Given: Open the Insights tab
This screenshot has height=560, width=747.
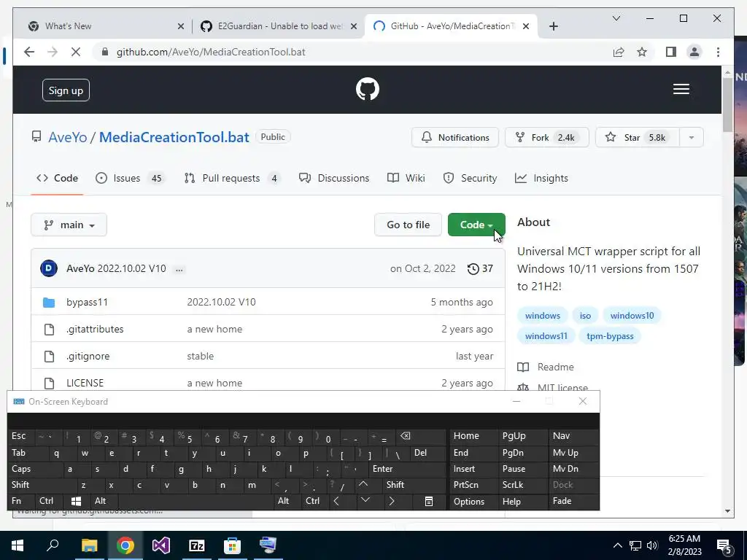Looking at the screenshot, I should click(x=542, y=178).
